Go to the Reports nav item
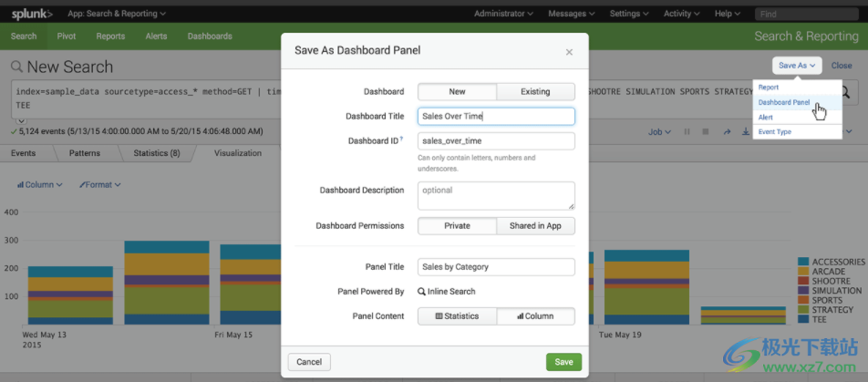 110,36
